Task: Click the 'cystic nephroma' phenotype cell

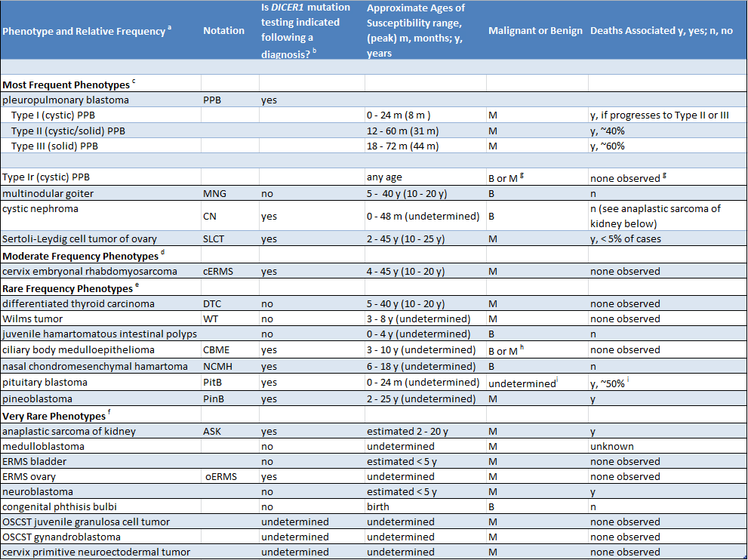Action: pyautogui.click(x=40, y=208)
